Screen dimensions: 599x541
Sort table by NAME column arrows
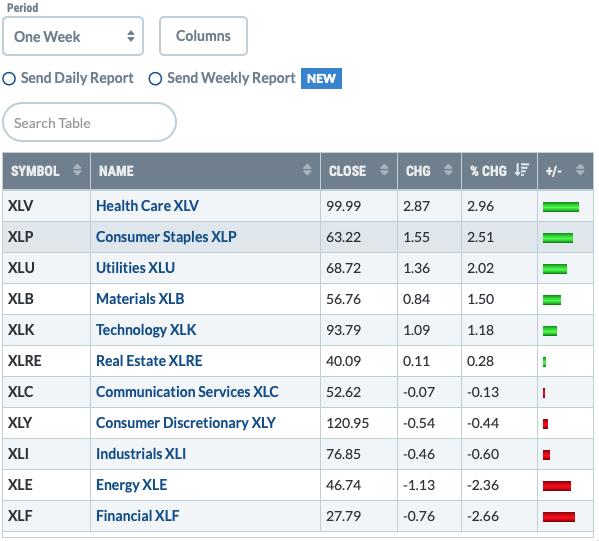tap(307, 170)
